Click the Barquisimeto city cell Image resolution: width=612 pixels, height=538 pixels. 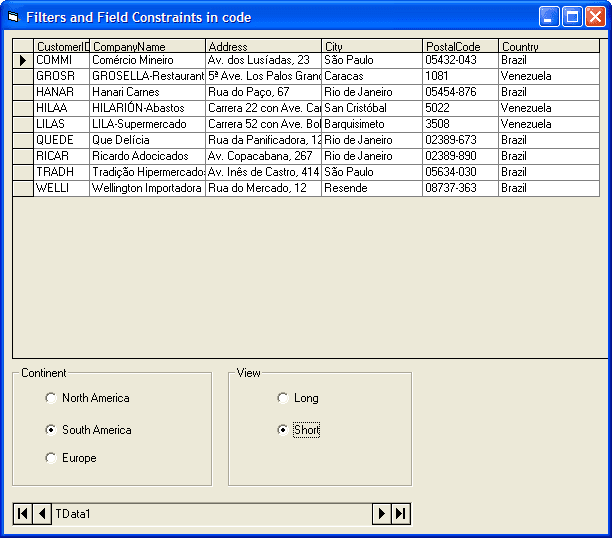click(372, 125)
